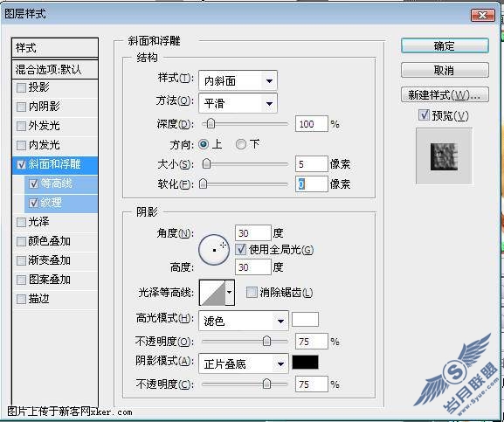Uncheck the 纹理 checkbox
Screen dimensions: 504x422
(x=33, y=203)
